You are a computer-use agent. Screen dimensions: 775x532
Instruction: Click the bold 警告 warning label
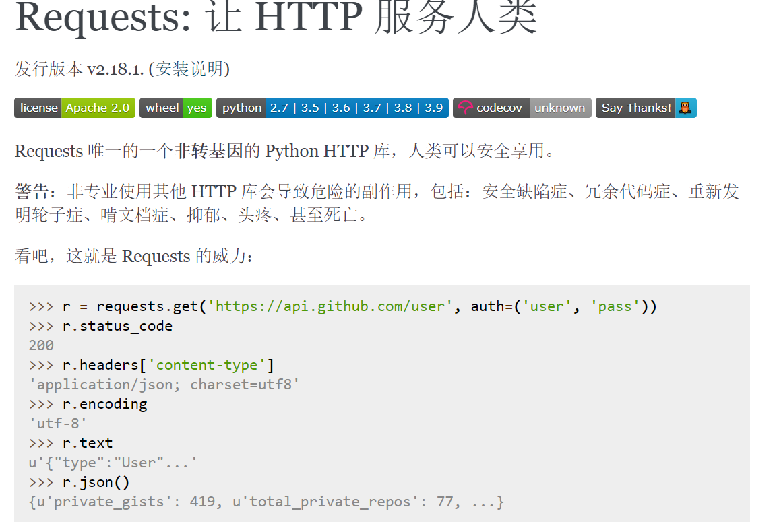click(32, 191)
